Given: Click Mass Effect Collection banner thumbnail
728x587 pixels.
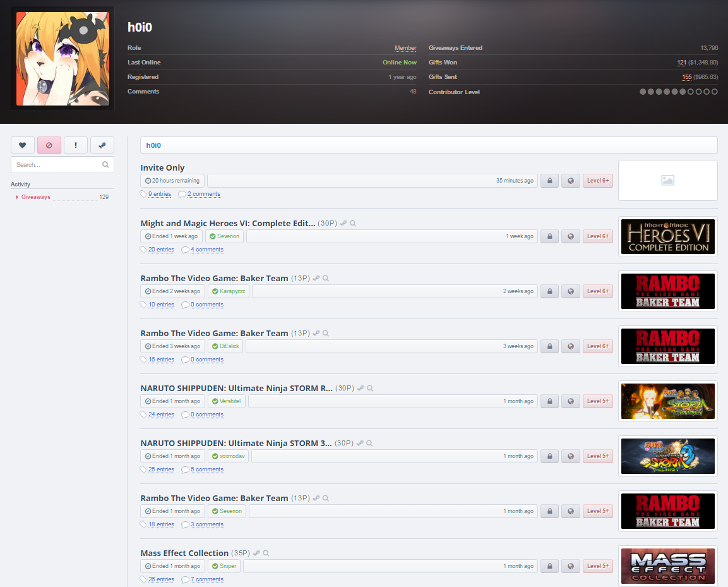Looking at the screenshot, I should (x=667, y=566).
